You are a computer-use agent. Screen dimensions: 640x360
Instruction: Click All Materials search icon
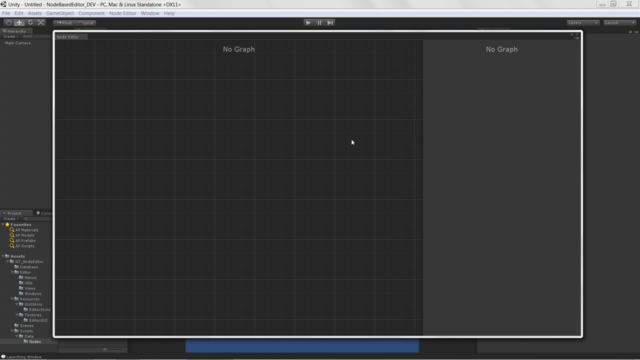pos(12,230)
